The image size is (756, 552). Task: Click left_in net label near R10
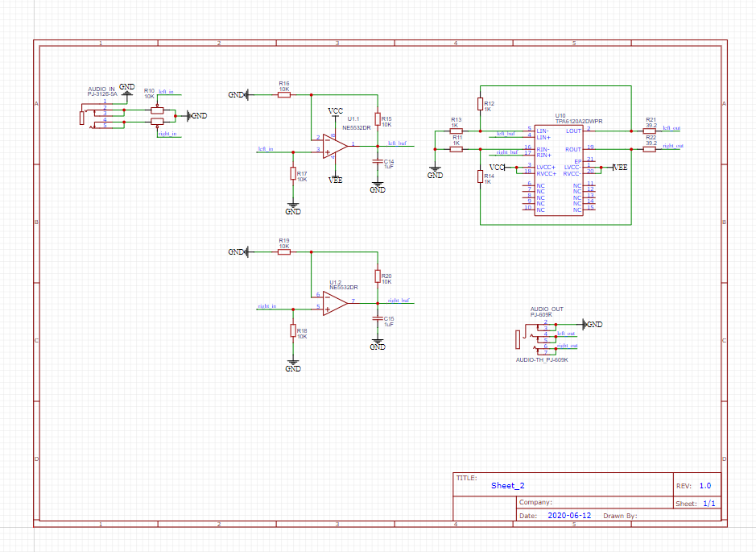(166, 91)
